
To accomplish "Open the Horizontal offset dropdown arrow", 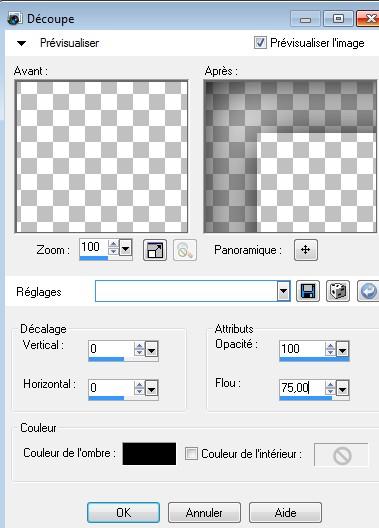I will tap(151, 389).
